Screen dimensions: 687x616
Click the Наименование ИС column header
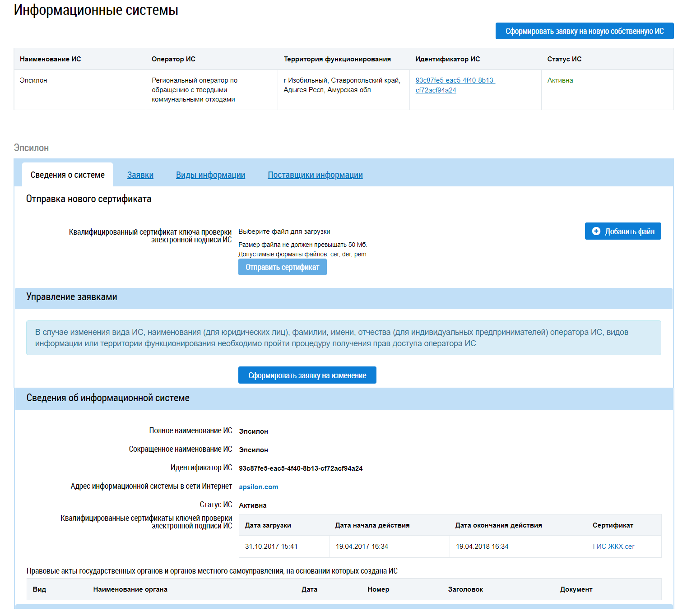[51, 59]
